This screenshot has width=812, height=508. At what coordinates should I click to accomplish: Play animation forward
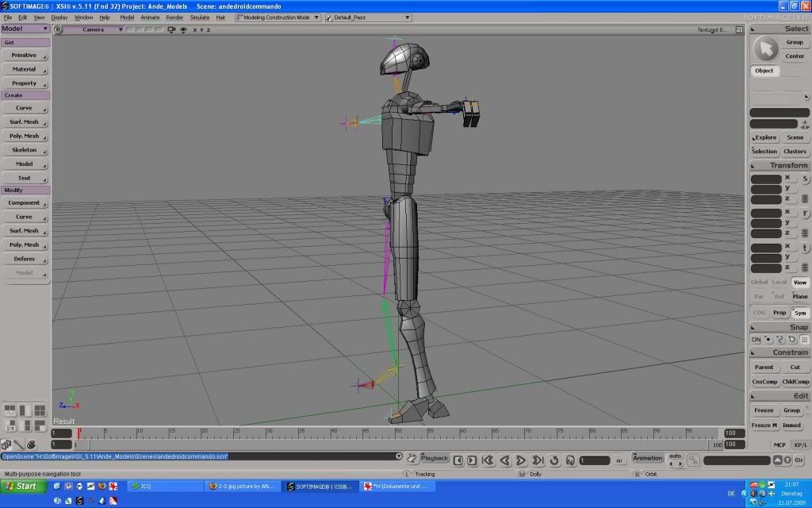pyautogui.click(x=521, y=460)
